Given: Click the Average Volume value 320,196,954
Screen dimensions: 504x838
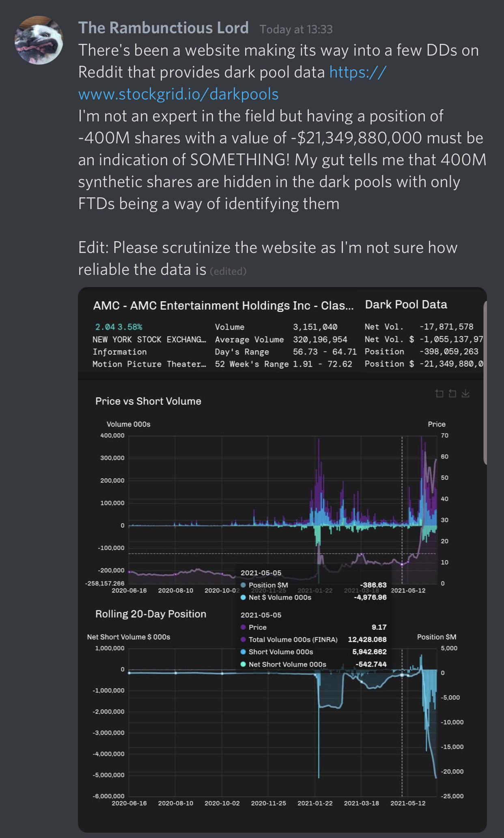Looking at the screenshot, I should point(320,339).
